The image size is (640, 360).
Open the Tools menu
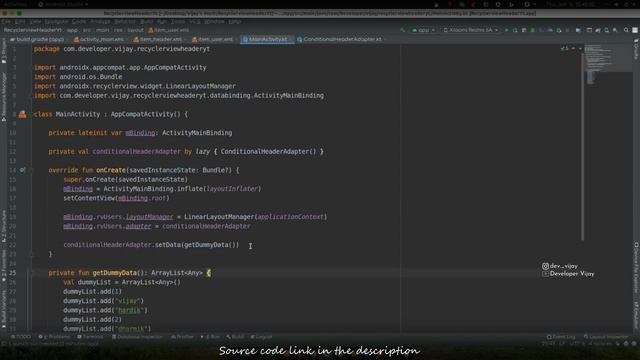178,21
